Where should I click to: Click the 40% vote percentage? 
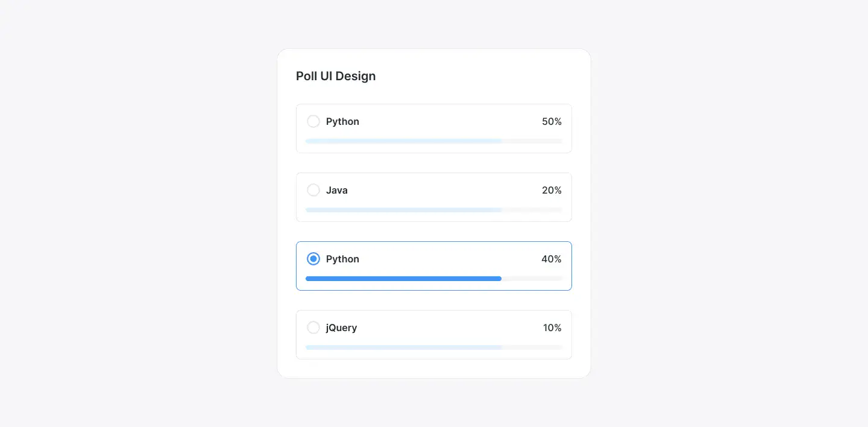tap(551, 259)
